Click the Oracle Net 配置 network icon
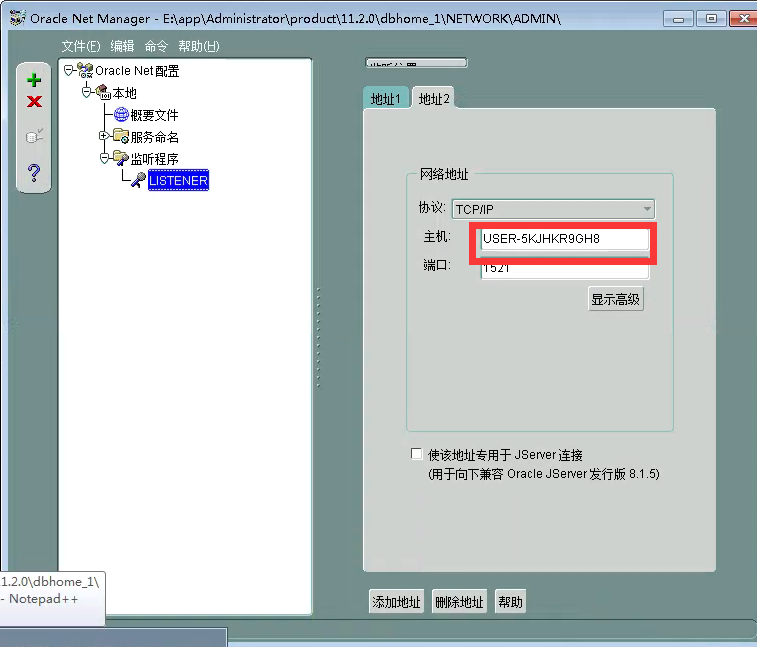 pos(85,70)
